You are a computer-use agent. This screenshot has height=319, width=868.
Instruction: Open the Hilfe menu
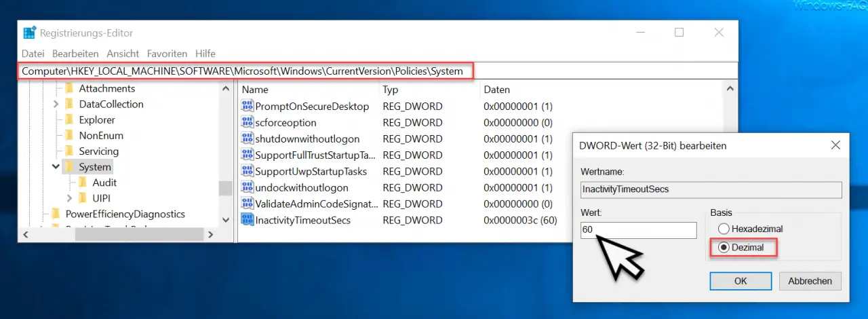click(205, 53)
